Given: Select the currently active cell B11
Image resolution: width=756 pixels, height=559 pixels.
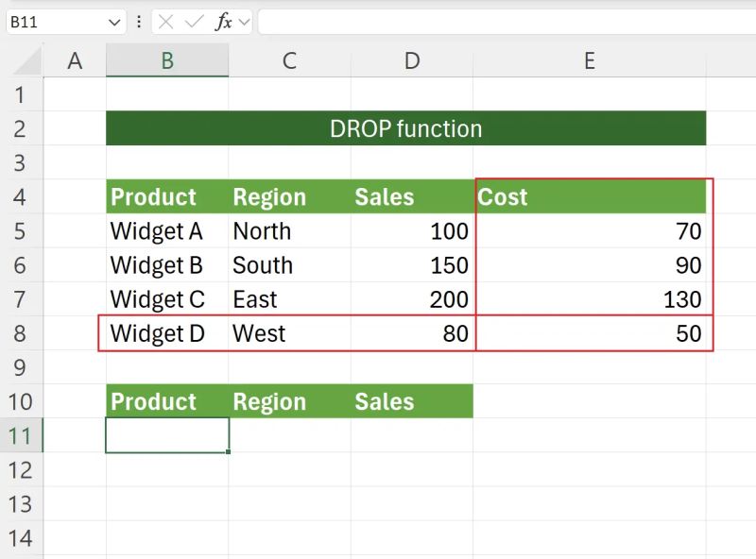Looking at the screenshot, I should tap(166, 435).
